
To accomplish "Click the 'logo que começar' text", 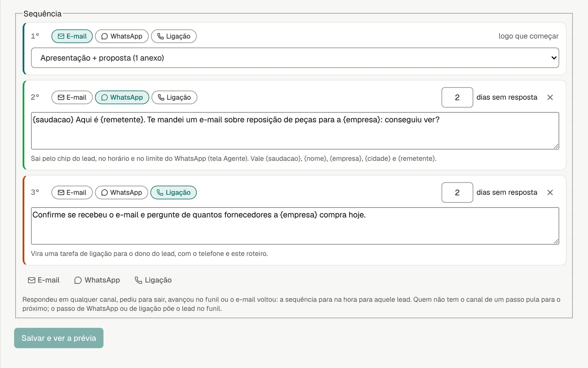I will coord(528,36).
